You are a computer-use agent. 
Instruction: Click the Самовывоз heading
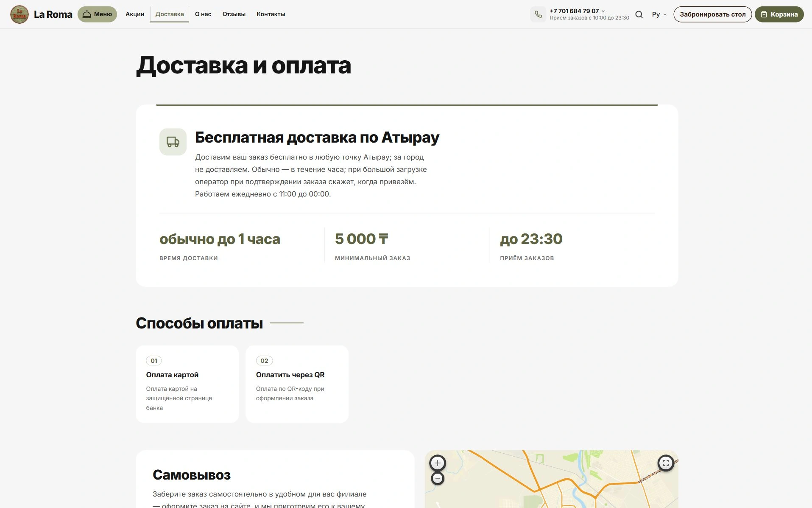coord(192,475)
